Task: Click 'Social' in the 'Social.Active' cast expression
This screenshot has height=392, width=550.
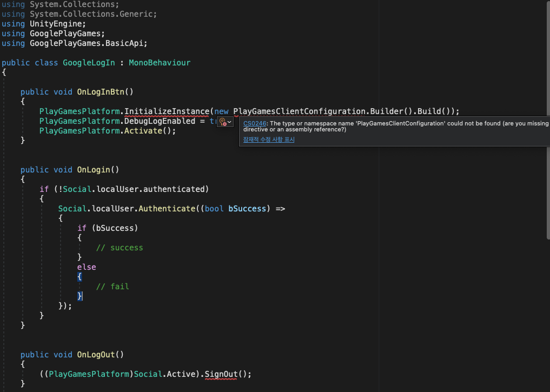Action: coord(148,374)
